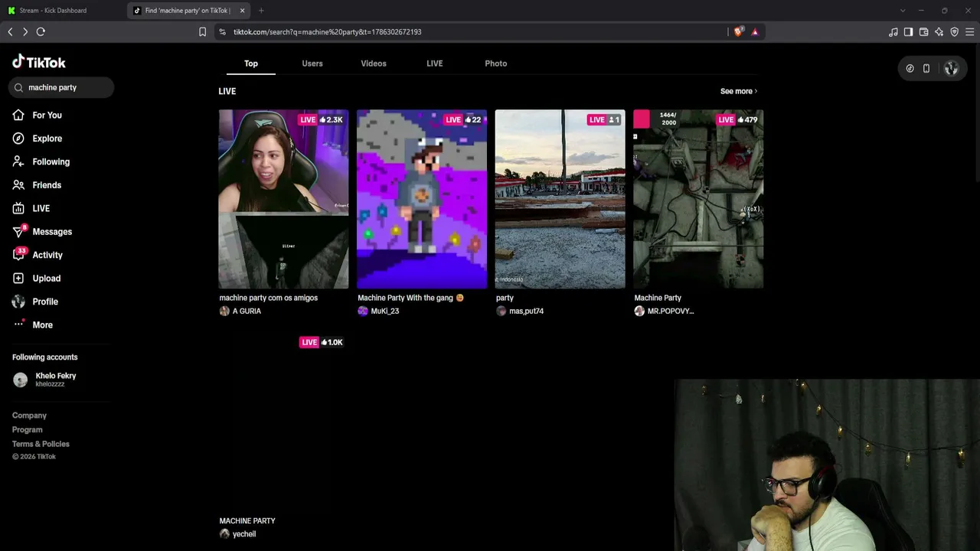
Task: Click the mobile app phone icon
Action: point(926,69)
